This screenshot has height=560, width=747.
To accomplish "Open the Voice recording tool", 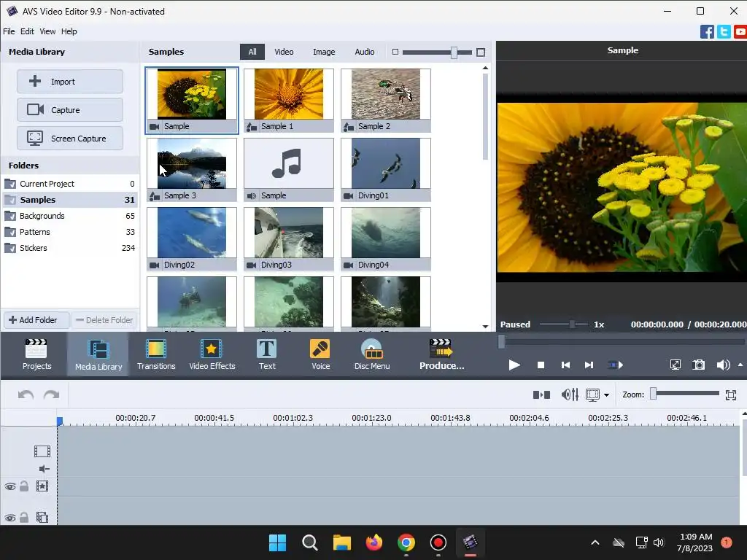I will [x=321, y=354].
